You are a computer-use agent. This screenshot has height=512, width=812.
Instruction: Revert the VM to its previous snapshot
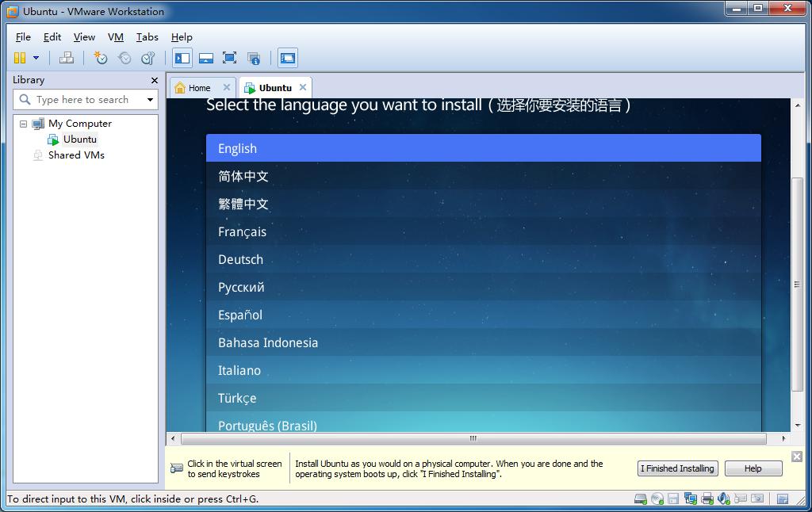click(x=124, y=58)
